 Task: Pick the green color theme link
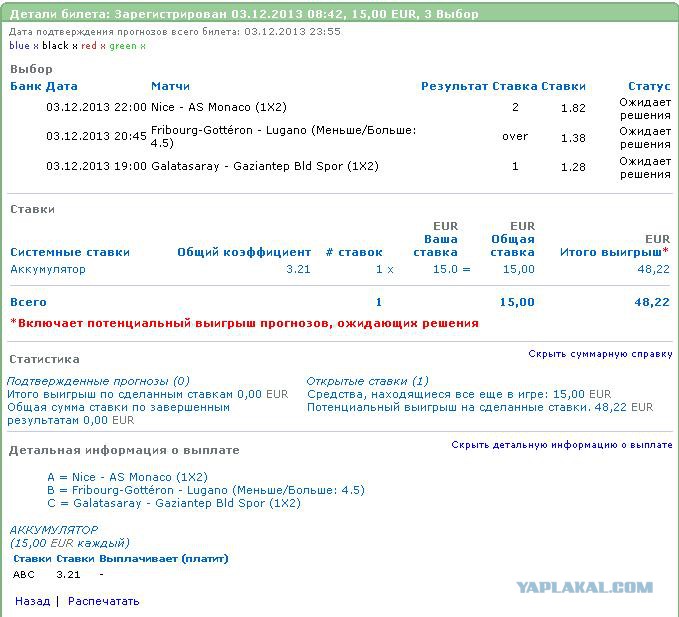pyautogui.click(x=123, y=46)
